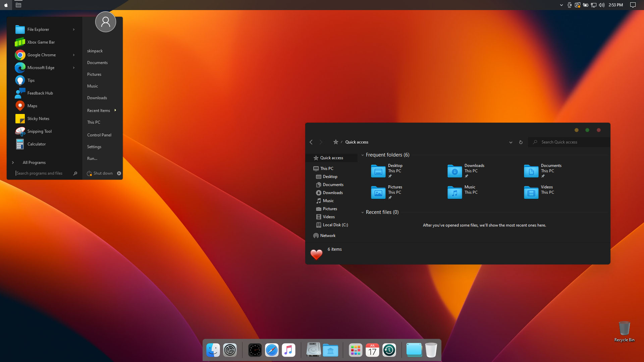Viewport: 644px width, 362px height.
Task: Open Time Machine icon in dock
Action: coord(389,350)
